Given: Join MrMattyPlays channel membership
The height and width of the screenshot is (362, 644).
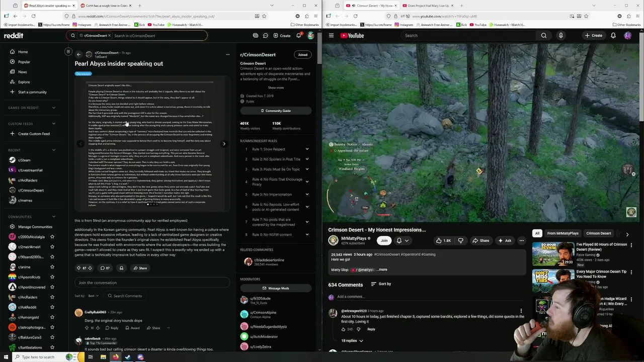Looking at the screenshot, I should pyautogui.click(x=384, y=240).
